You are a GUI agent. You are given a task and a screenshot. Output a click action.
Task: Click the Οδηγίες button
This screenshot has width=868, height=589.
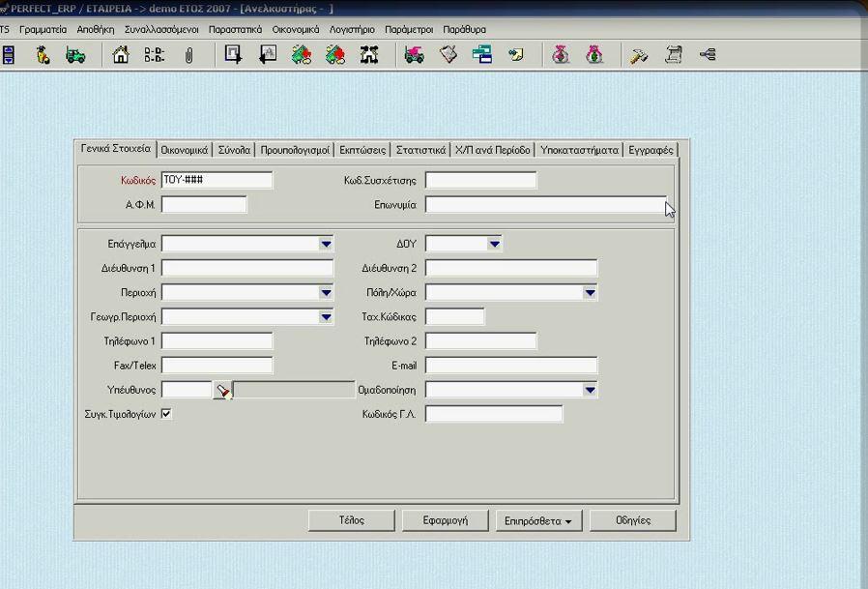click(633, 521)
